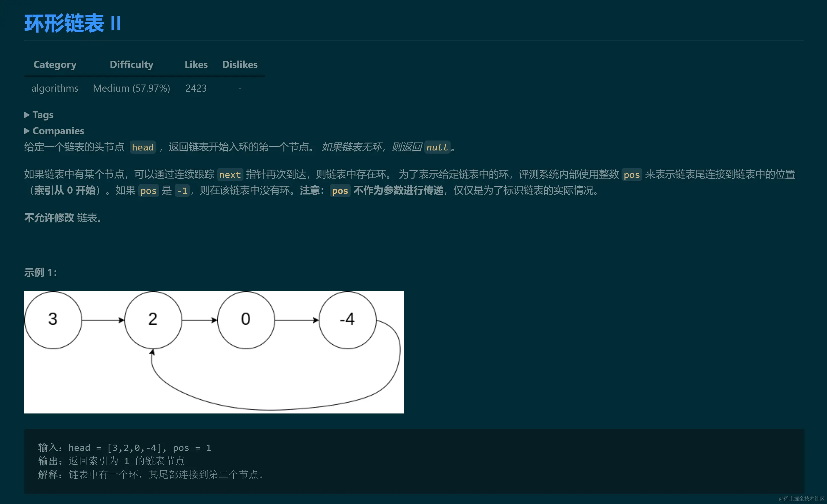The height and width of the screenshot is (504, 827).
Task: Click the Medium (57.97%) difficulty cell
Action: point(131,88)
